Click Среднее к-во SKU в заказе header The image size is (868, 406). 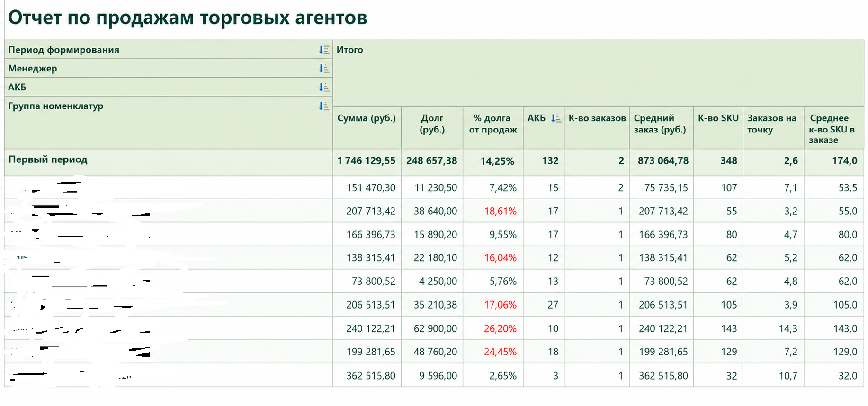[x=832, y=129]
